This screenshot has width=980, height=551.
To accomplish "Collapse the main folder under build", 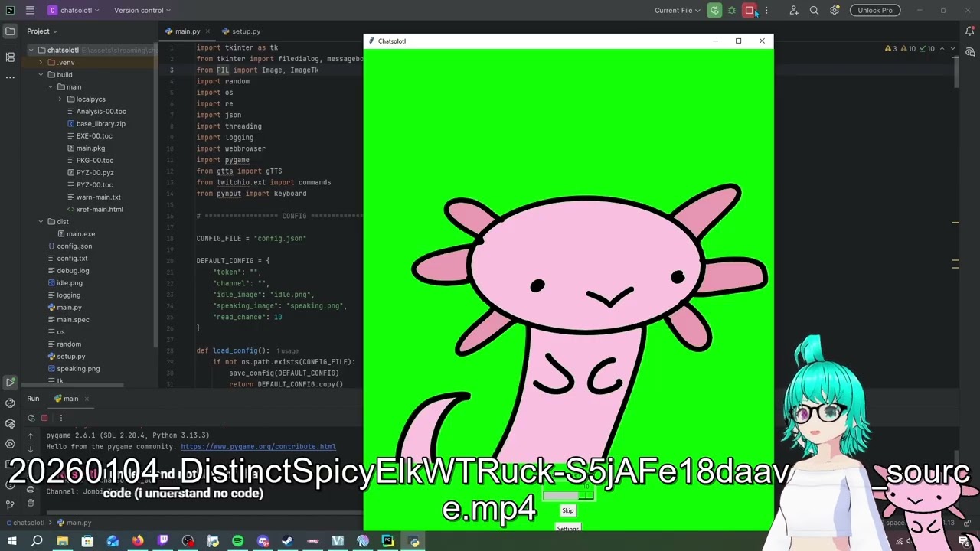I will (51, 87).
